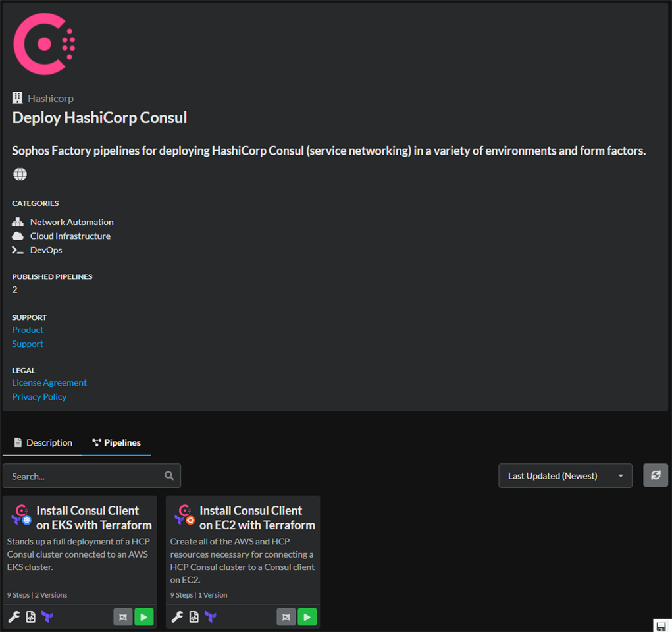This screenshot has width=672, height=632.
Task: Click the Deploy HashiCorp Consul heading
Action: (99, 117)
